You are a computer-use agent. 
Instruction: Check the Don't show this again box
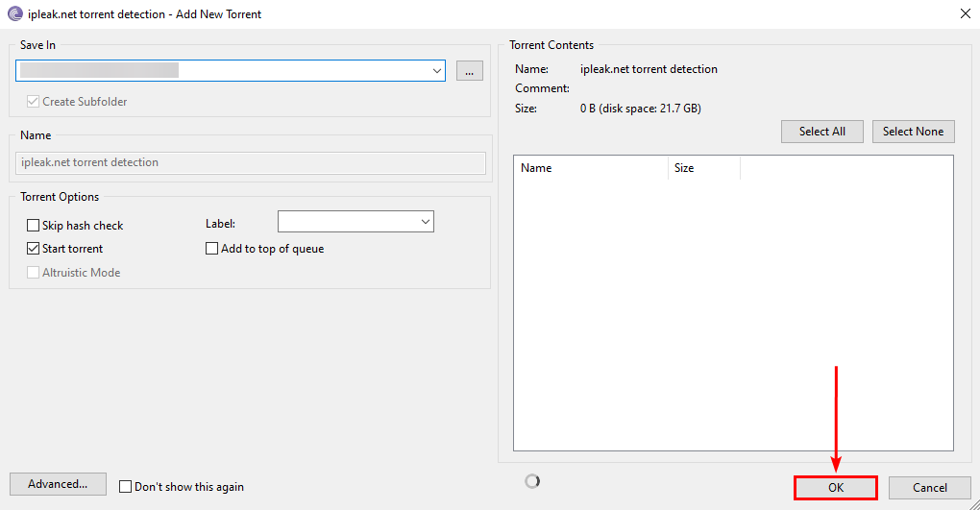(x=125, y=487)
